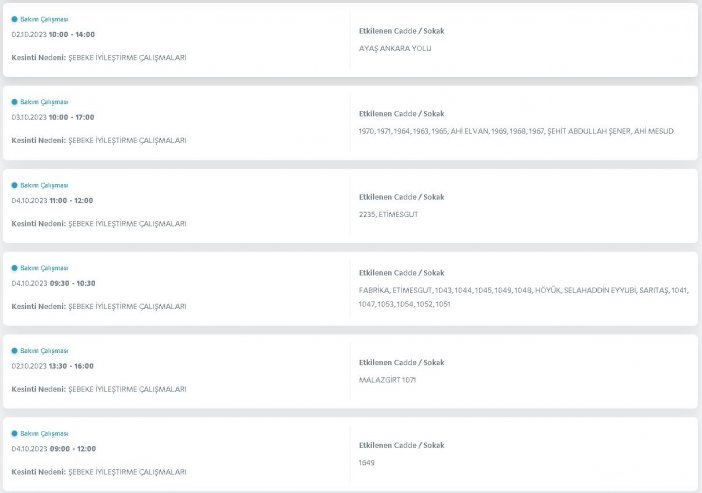Image resolution: width=702 pixels, height=493 pixels.
Task: Click the Etkilenen Cadde / Sokak heading above AYAŞ ANKARA YOLU
Action: click(x=401, y=30)
